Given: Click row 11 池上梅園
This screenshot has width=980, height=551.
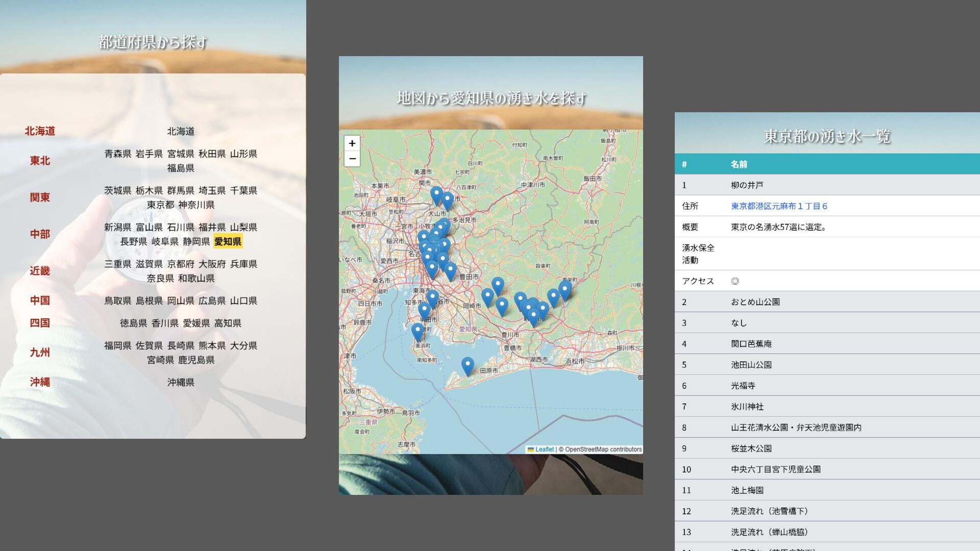Looking at the screenshot, I should click(747, 490).
